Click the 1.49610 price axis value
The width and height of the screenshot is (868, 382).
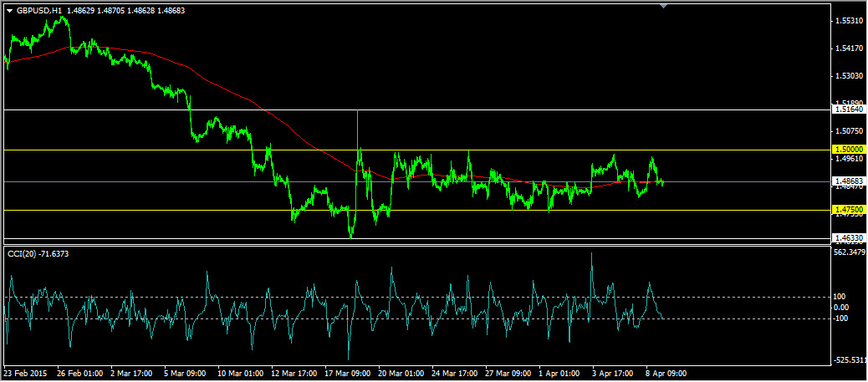849,159
